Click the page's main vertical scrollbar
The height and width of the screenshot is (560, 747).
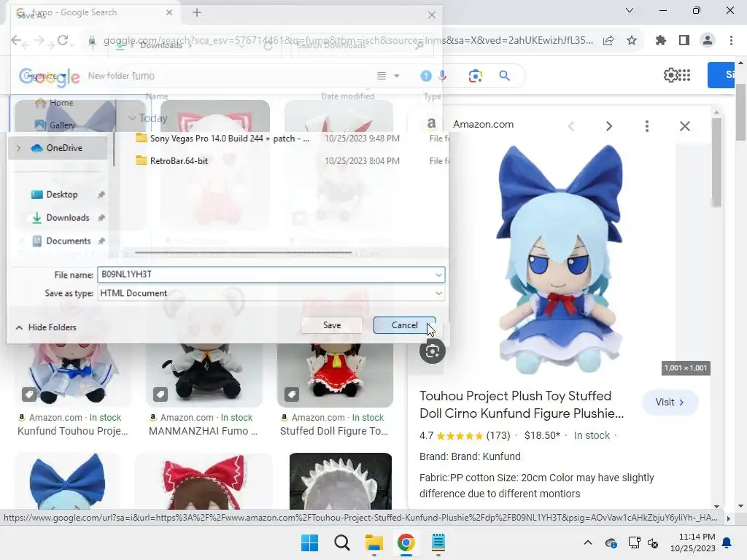740,112
